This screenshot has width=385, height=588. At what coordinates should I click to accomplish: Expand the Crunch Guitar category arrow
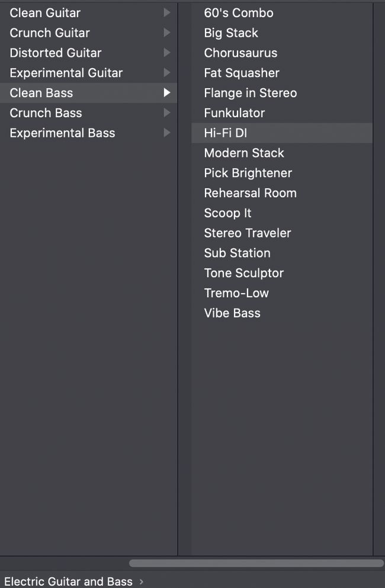(x=166, y=33)
